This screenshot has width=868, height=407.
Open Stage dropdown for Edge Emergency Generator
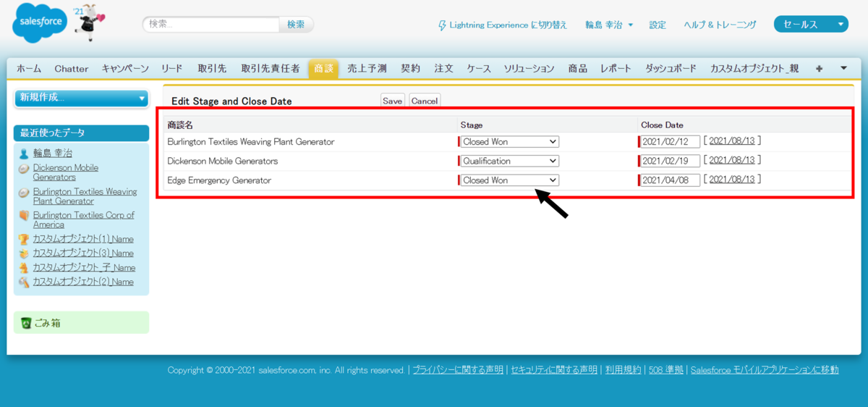coord(510,180)
